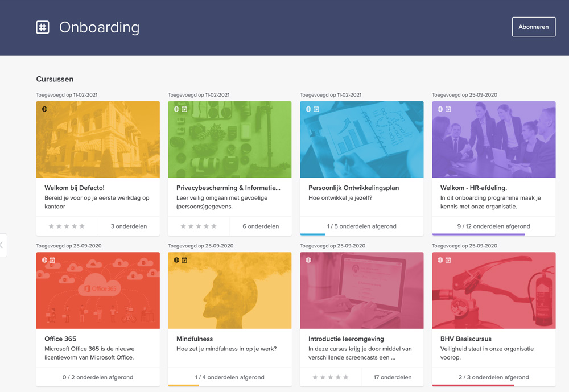Click the 6 onderdelen label on Privacybescherming
The image size is (569, 392).
(x=261, y=226)
